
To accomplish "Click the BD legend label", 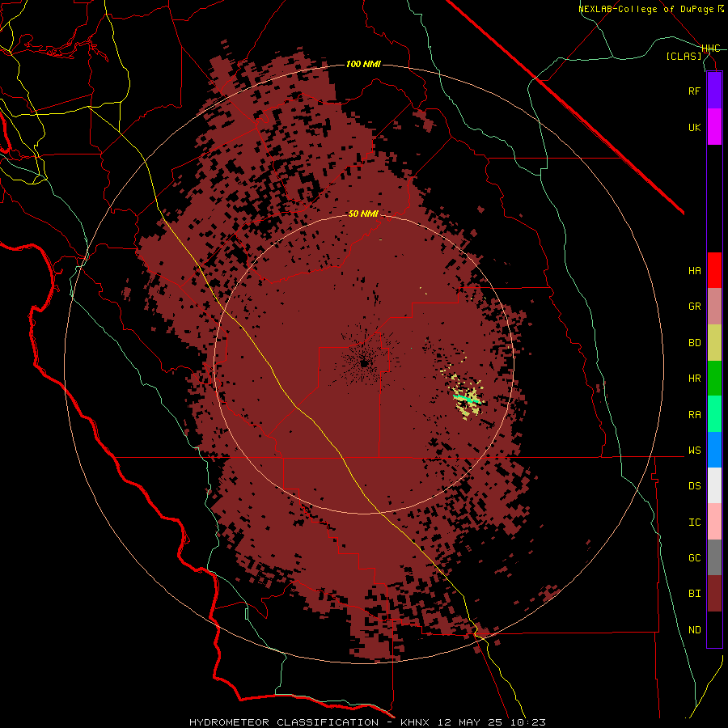I will point(694,343).
